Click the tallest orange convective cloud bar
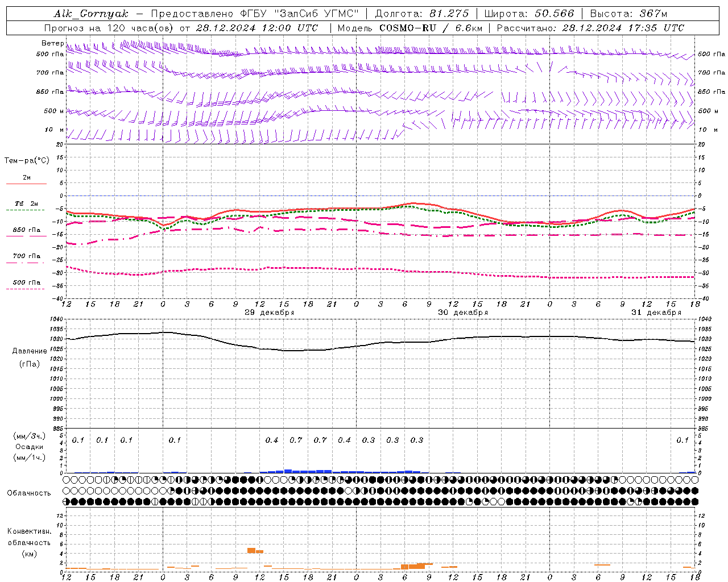Viewport: 728px width, 582px height. point(251,550)
